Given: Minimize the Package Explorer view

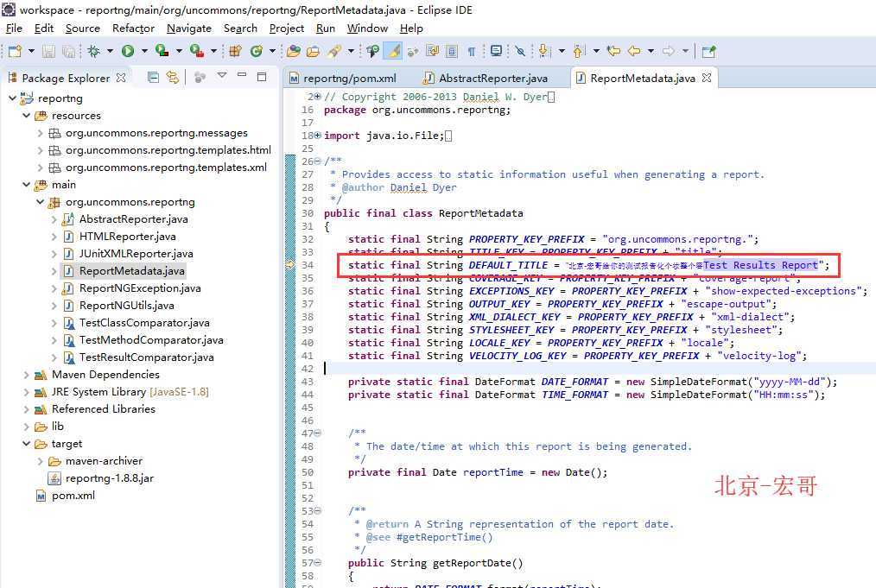Looking at the screenshot, I should (x=242, y=75).
